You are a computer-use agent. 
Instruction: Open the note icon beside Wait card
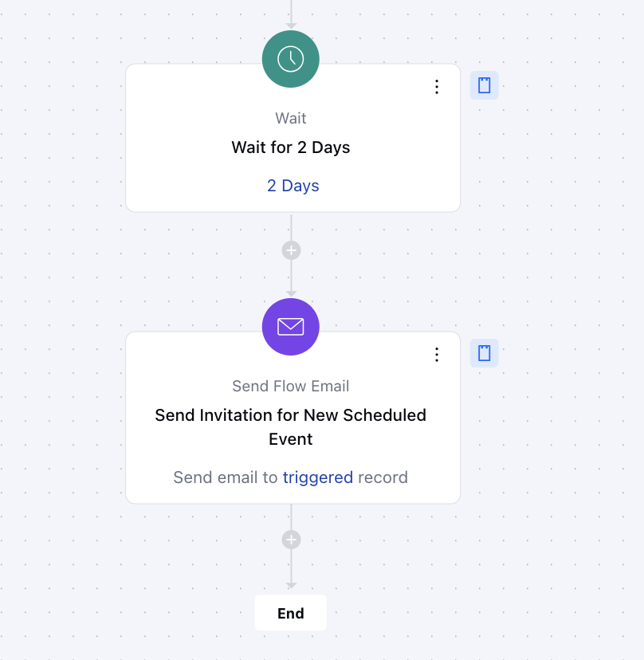pos(484,85)
